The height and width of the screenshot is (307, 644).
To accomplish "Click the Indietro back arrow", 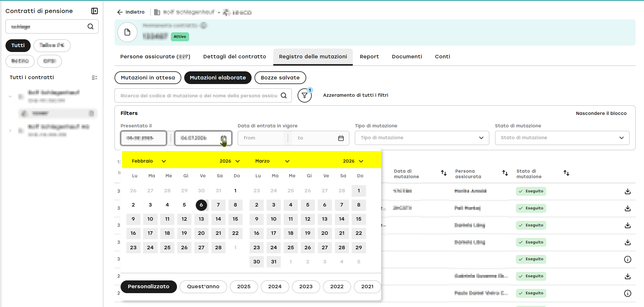I will [x=120, y=12].
